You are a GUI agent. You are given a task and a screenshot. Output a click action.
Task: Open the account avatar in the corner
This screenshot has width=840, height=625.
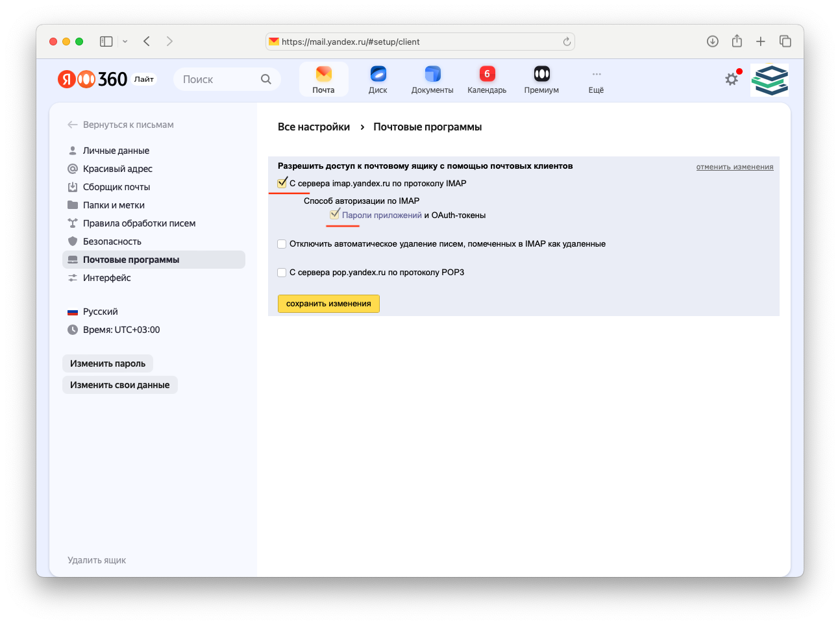click(x=769, y=79)
